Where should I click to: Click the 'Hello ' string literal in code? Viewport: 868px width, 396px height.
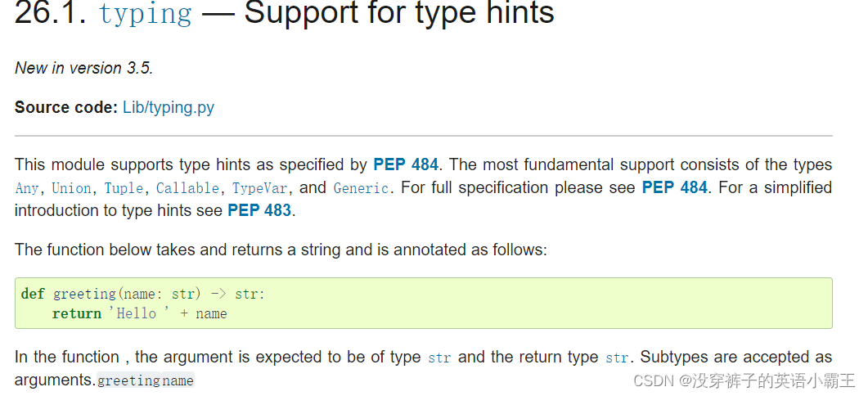click(140, 313)
